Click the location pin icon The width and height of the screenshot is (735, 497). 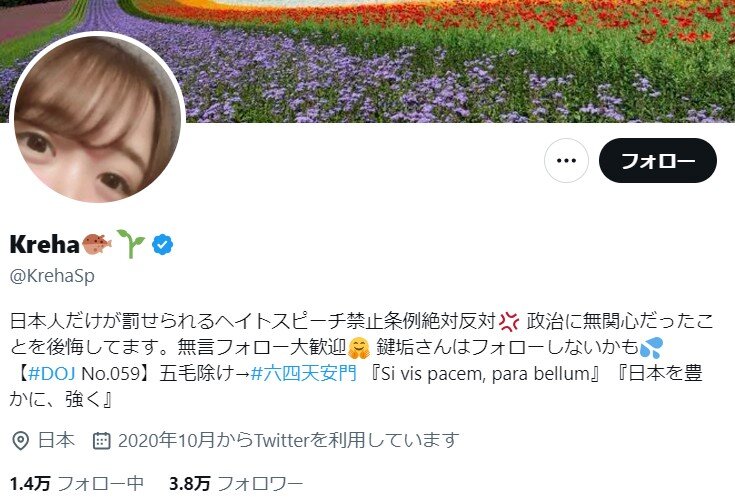pos(20,441)
